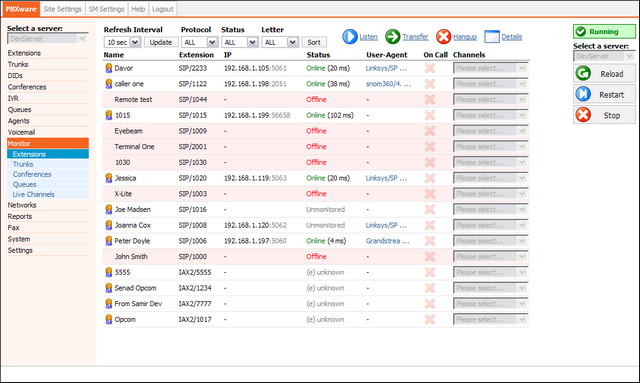Select Monitor in the sidebar menu
The image size is (640, 383).
pos(48,143)
